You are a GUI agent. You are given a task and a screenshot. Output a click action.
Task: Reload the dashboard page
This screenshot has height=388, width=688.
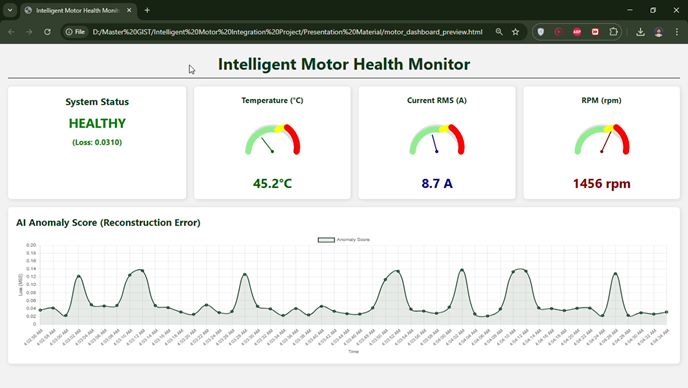[47, 32]
